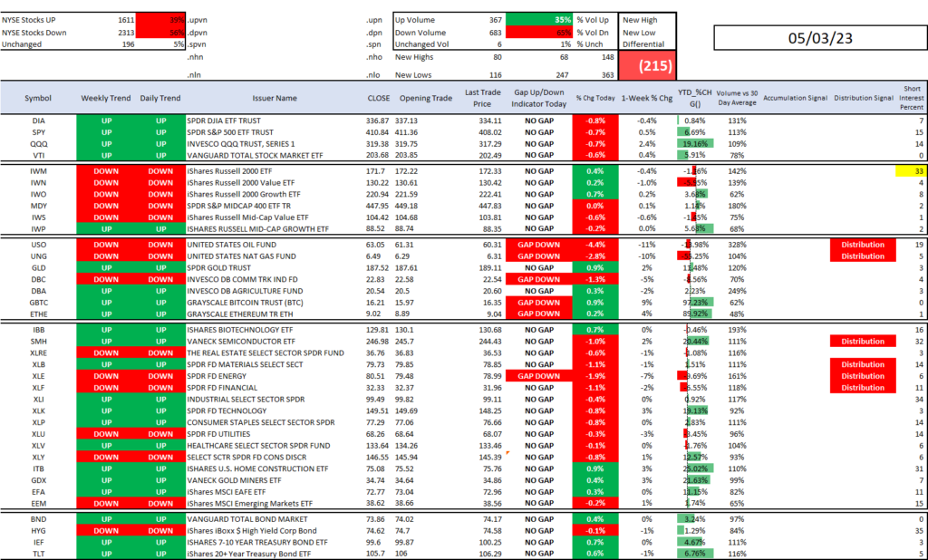Click the new highs total 148
Screen dimensions: 928x560
click(x=606, y=57)
